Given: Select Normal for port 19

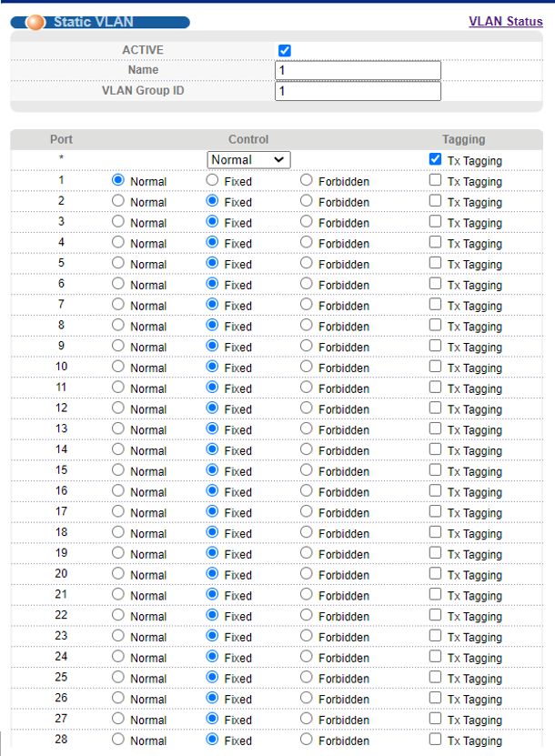Looking at the screenshot, I should coord(118,553).
